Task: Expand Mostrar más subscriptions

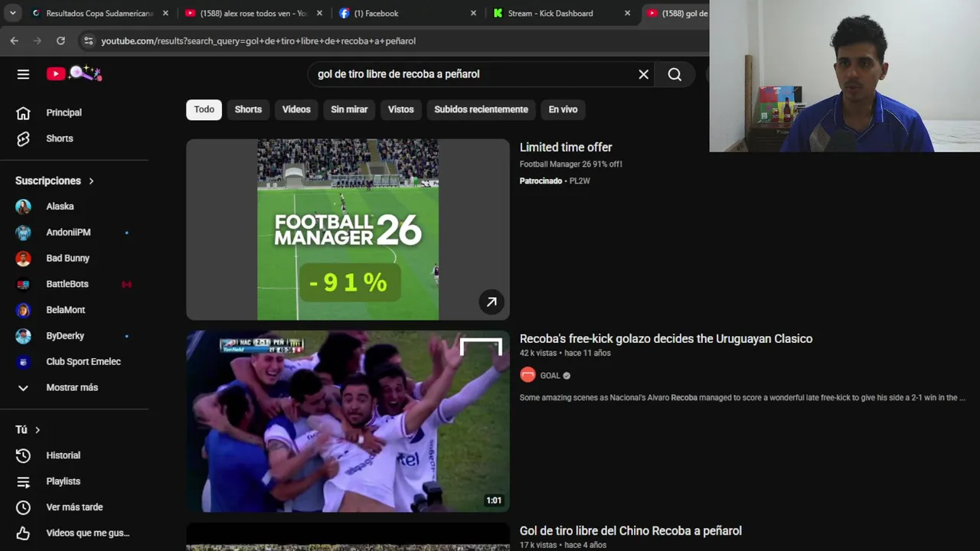Action: pyautogui.click(x=73, y=388)
